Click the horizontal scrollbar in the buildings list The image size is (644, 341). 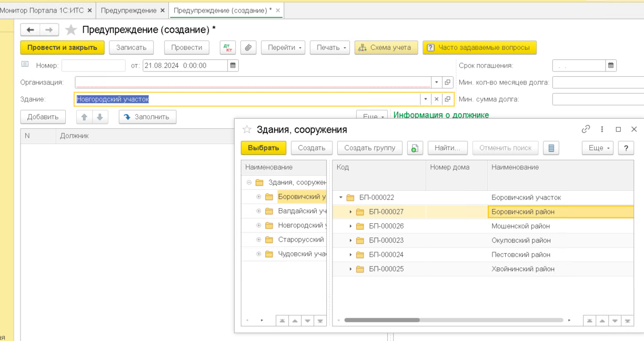382,320
